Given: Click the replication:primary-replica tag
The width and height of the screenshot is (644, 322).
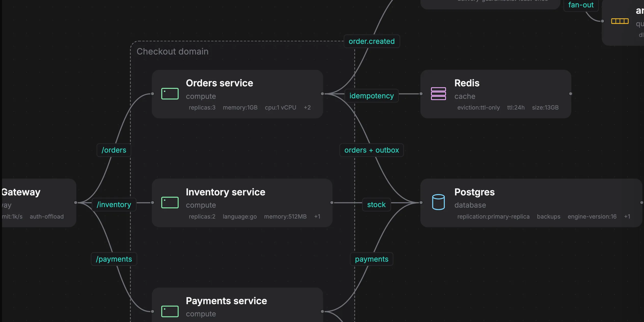Looking at the screenshot, I should tap(493, 217).
